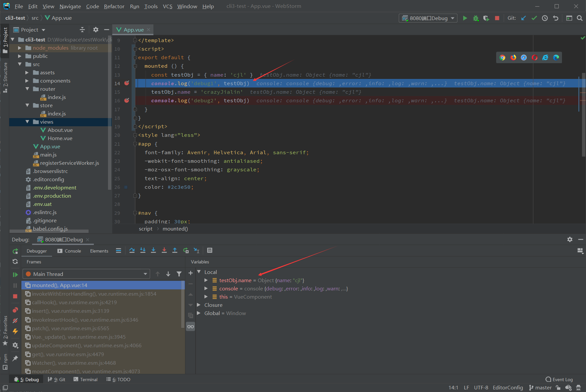Toggle the glasses watch view in Variables
Image resolution: width=586 pixels, height=392 pixels.
coord(190,327)
